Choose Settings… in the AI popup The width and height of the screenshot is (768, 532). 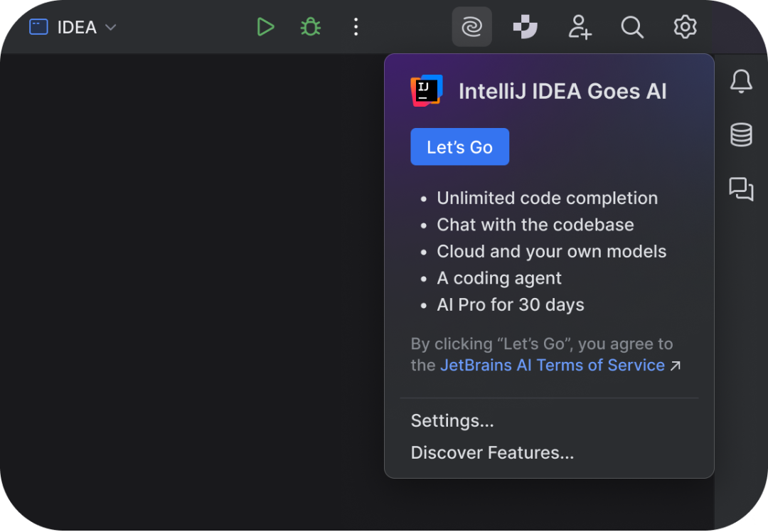click(x=452, y=420)
